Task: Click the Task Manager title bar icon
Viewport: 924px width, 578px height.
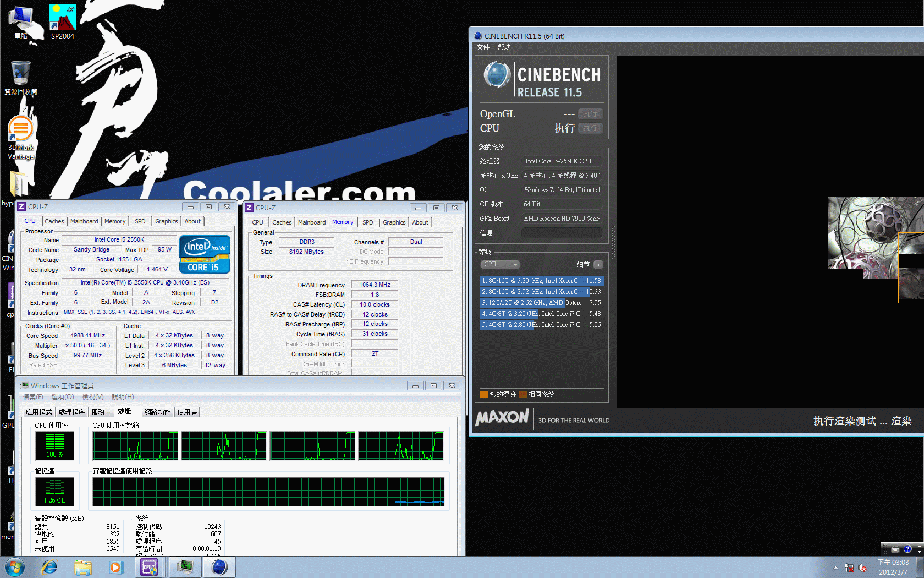Action: tap(24, 385)
